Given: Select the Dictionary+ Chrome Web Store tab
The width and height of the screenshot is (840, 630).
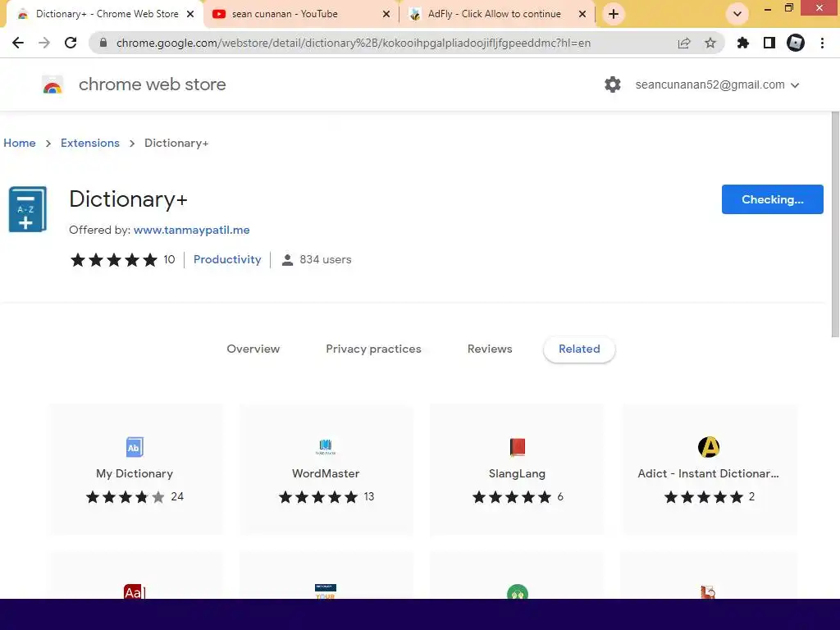Looking at the screenshot, I should [106, 14].
